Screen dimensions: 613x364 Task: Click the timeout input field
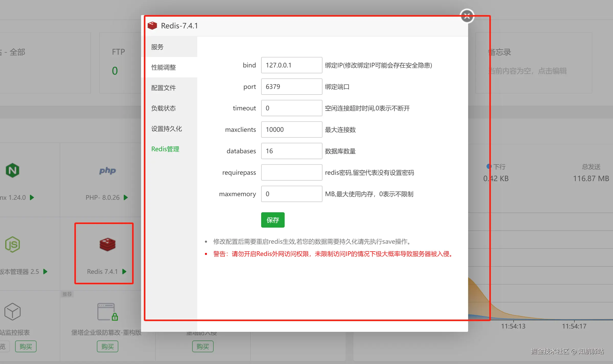tap(292, 108)
